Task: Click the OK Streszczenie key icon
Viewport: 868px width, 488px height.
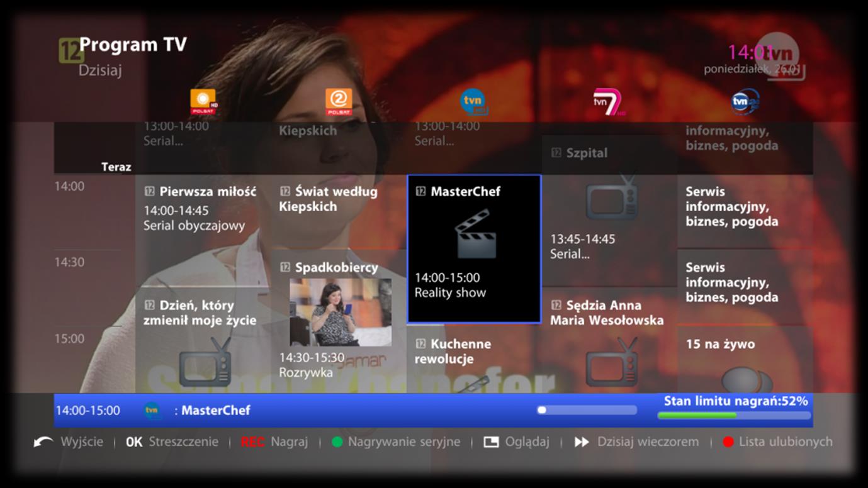Action: (x=134, y=442)
